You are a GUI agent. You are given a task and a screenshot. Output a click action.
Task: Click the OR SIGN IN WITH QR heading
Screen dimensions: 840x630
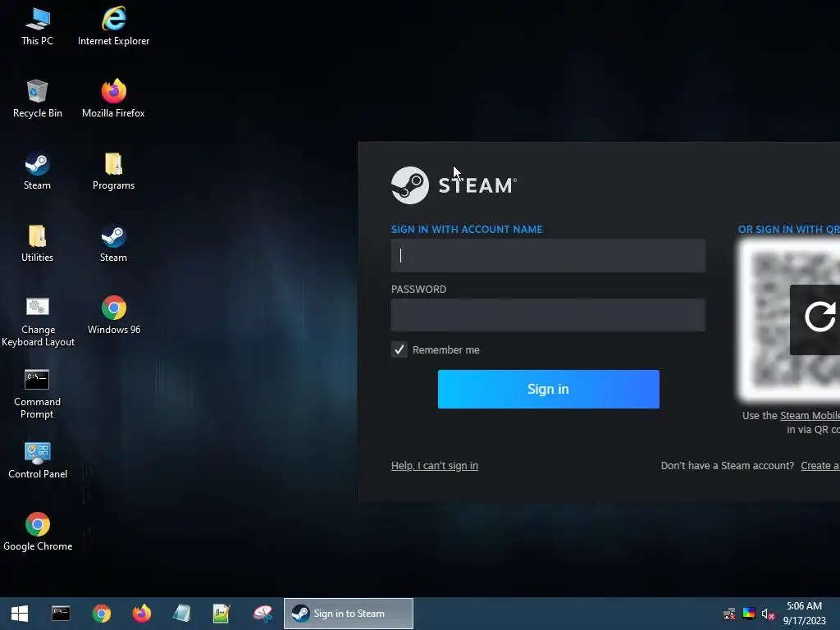[x=788, y=230]
